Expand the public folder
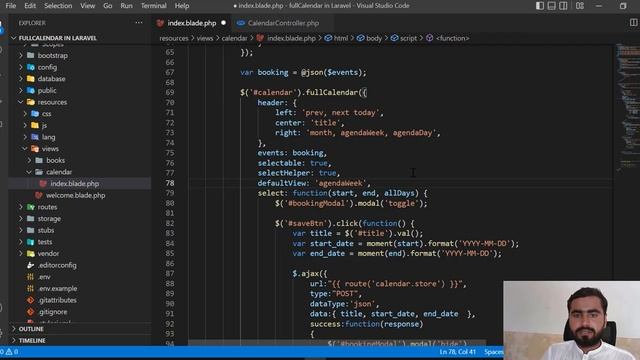The height and width of the screenshot is (360, 640). pos(47,91)
